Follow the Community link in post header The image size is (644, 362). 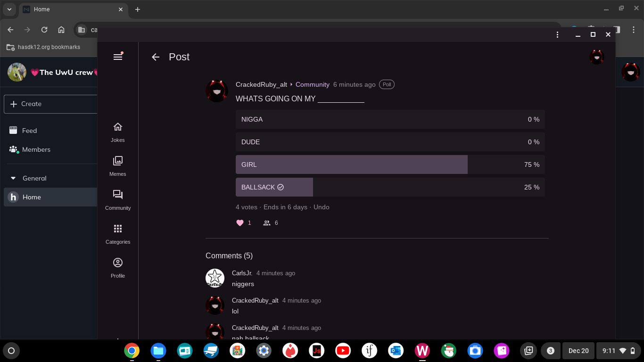[x=312, y=84]
